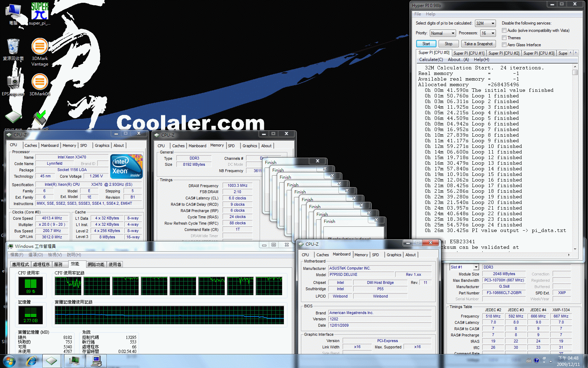Image resolution: width=588 pixels, height=368 pixels.
Task: Click Hyper PI Stop button
Action: click(x=448, y=44)
